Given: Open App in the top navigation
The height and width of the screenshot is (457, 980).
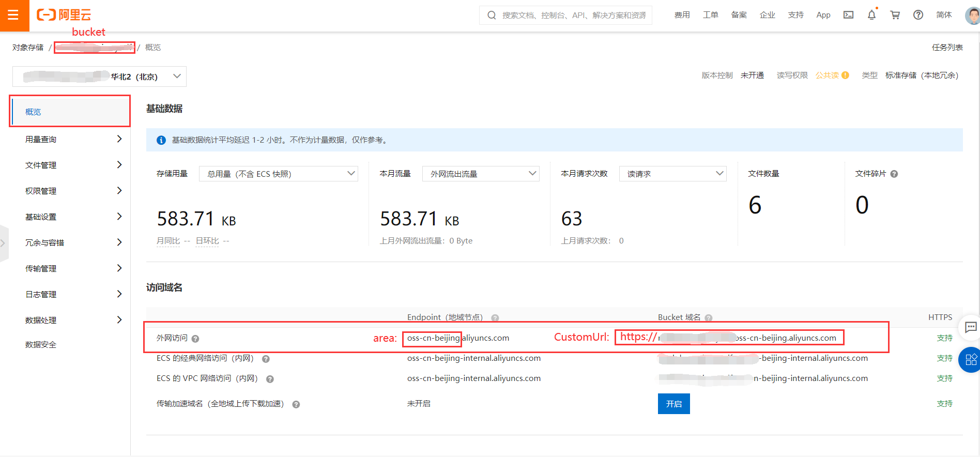Looking at the screenshot, I should click(823, 15).
